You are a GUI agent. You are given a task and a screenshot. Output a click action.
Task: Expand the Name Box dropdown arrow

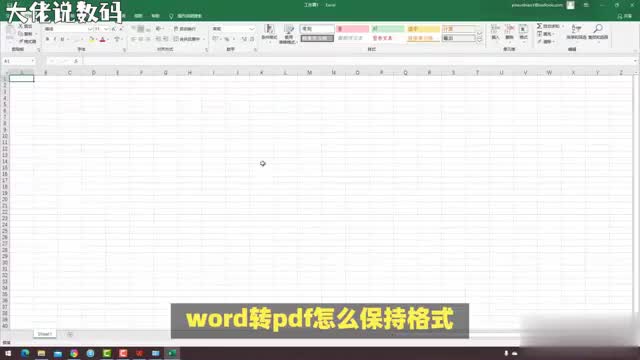[x=33, y=61]
